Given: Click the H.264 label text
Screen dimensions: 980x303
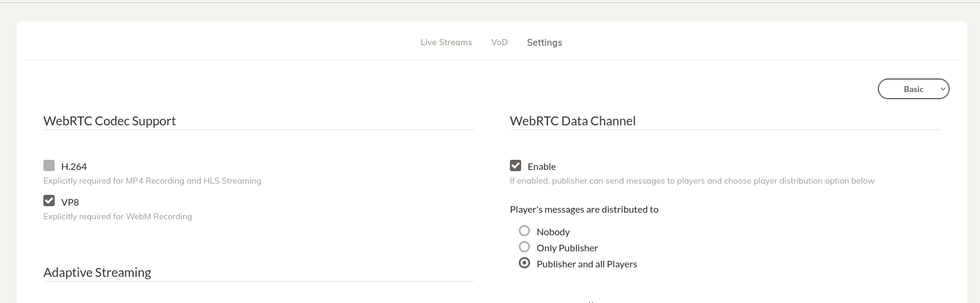Looking at the screenshot, I should [74, 166].
